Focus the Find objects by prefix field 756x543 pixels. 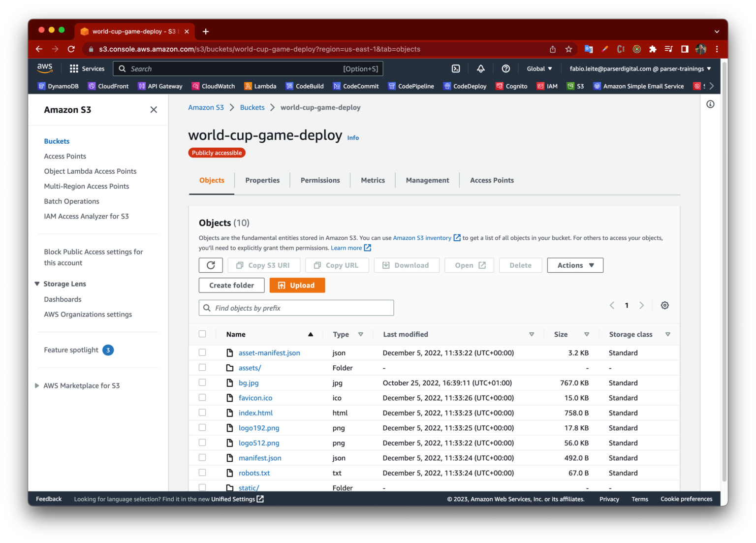(296, 308)
